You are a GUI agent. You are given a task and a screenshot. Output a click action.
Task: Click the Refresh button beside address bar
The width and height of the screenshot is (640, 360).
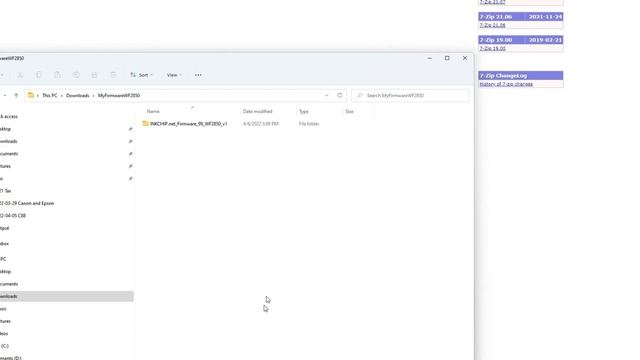[340, 96]
